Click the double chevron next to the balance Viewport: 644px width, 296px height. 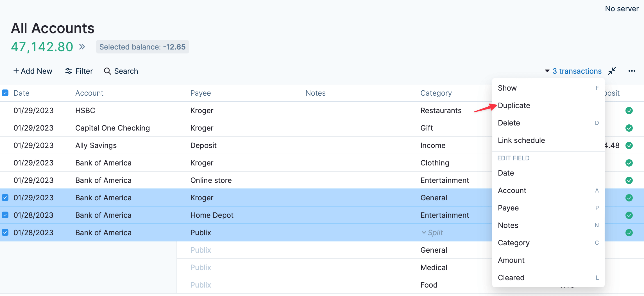82,47
